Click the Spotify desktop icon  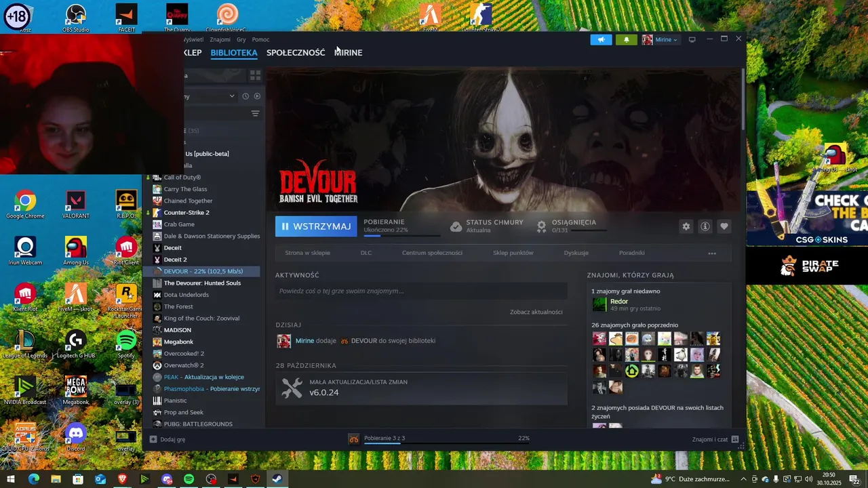click(x=126, y=344)
